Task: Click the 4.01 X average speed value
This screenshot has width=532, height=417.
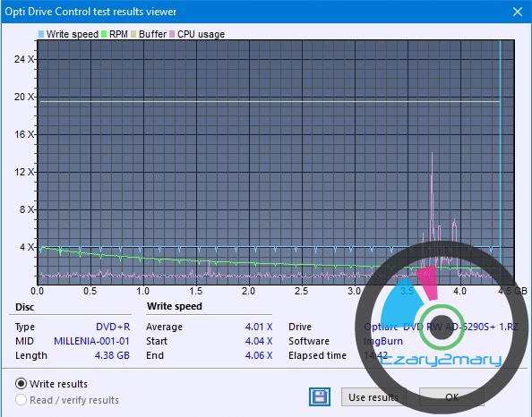Action: 259,327
